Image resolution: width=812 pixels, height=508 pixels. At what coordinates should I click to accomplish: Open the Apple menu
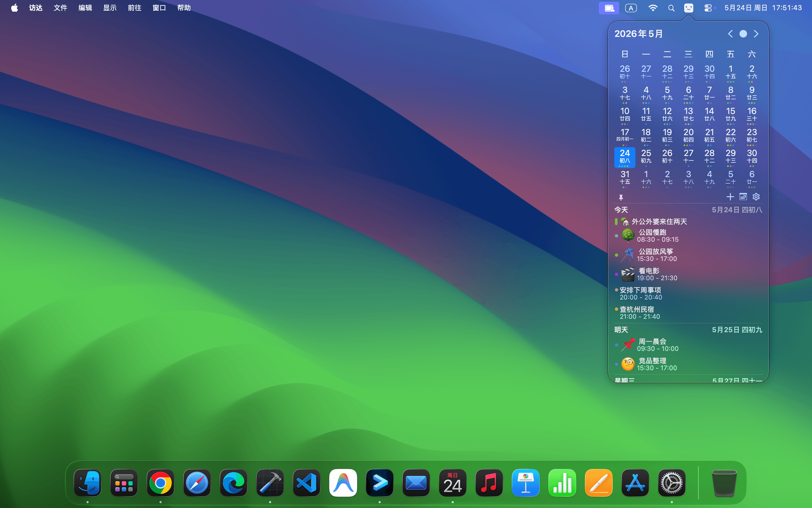click(14, 8)
